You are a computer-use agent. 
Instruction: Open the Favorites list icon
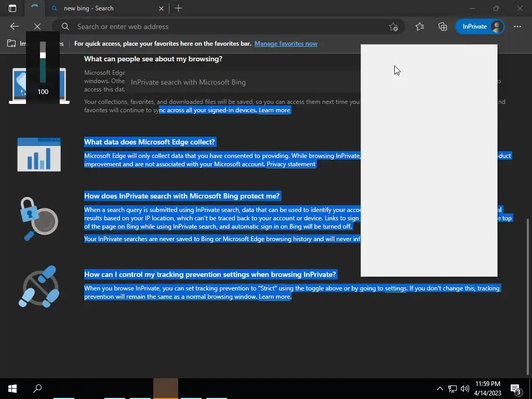click(420, 26)
